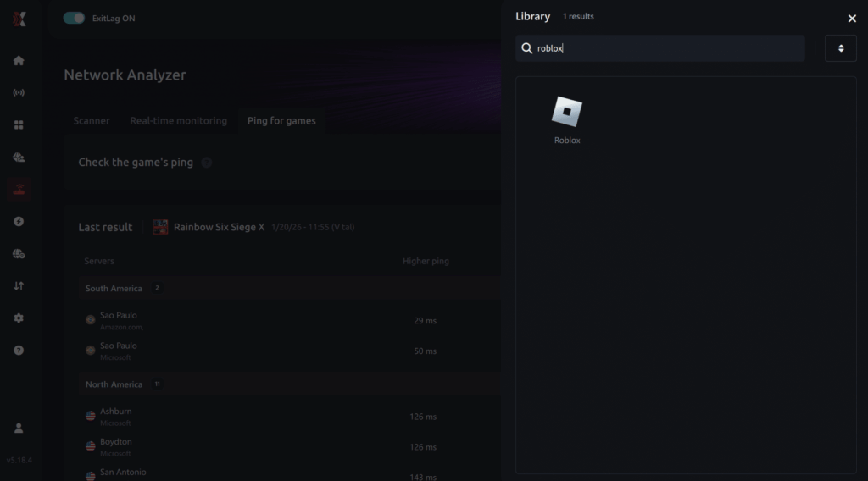Open the globe network sidebar icon
The height and width of the screenshot is (481, 868).
coord(19,253)
